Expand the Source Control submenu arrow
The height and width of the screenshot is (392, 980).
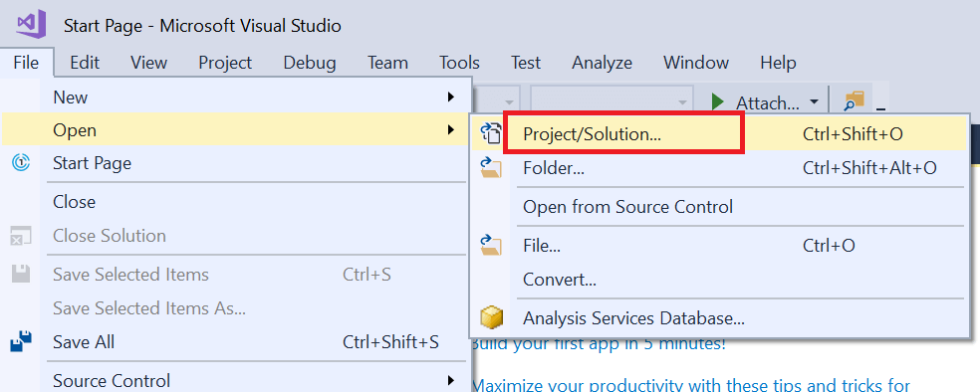450,380
